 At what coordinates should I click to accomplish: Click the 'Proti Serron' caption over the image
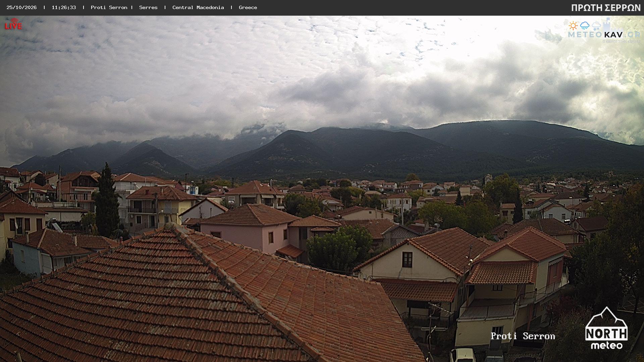coord(523,336)
